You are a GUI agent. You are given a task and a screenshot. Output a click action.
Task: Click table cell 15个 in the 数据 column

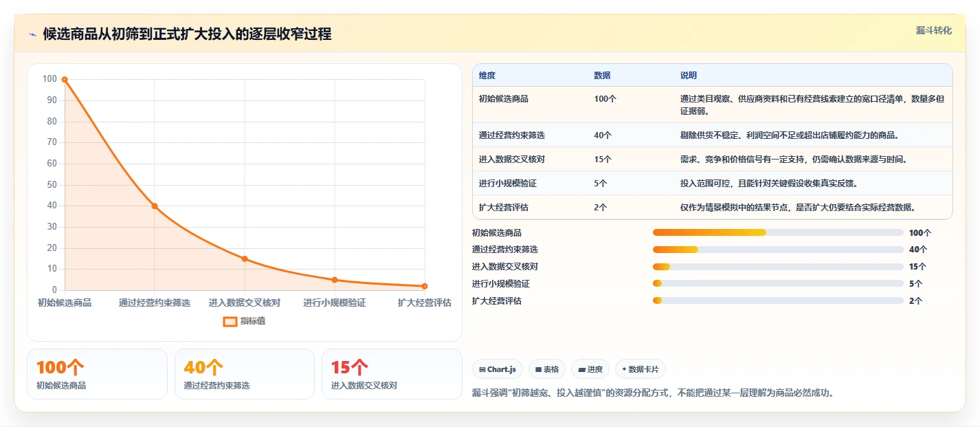[x=603, y=159]
